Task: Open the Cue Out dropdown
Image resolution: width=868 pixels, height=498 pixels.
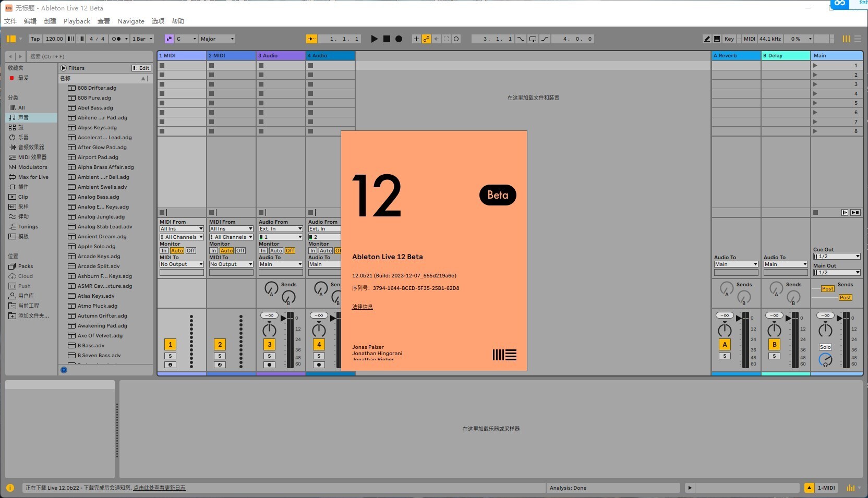Action: pos(836,257)
